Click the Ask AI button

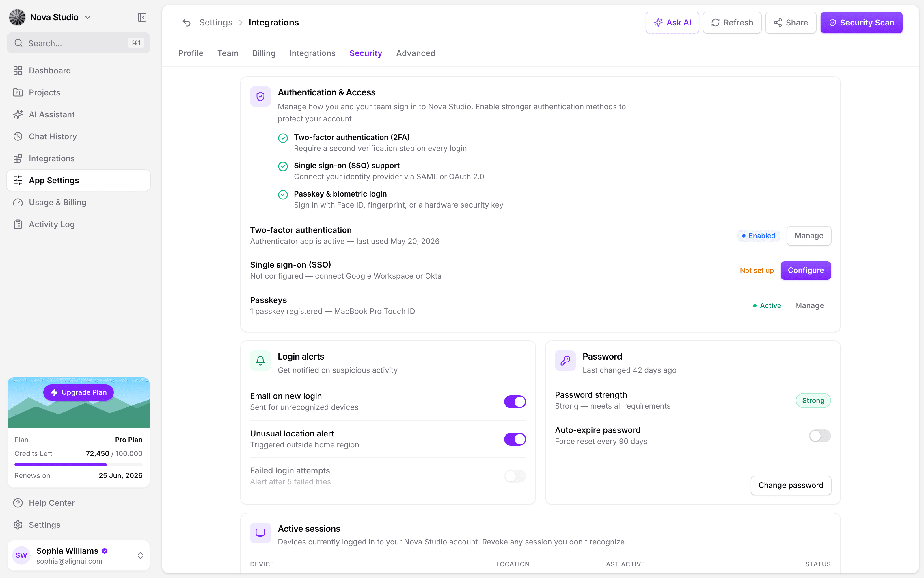coord(672,23)
